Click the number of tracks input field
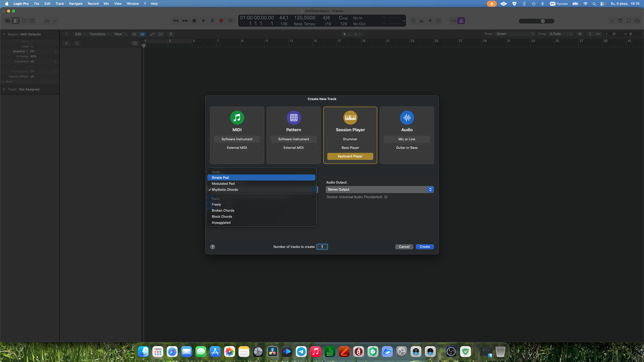 coord(322,247)
